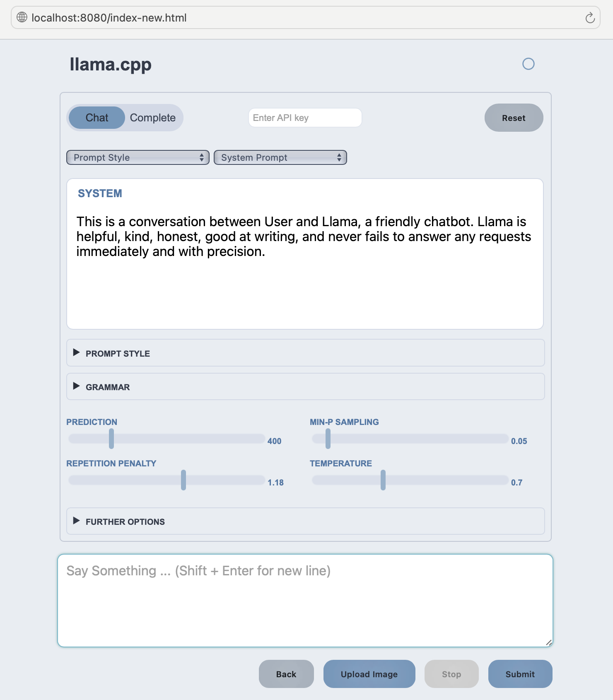Viewport: 613px width, 700px height.
Task: Open the System Prompt dropdown
Action: [280, 157]
